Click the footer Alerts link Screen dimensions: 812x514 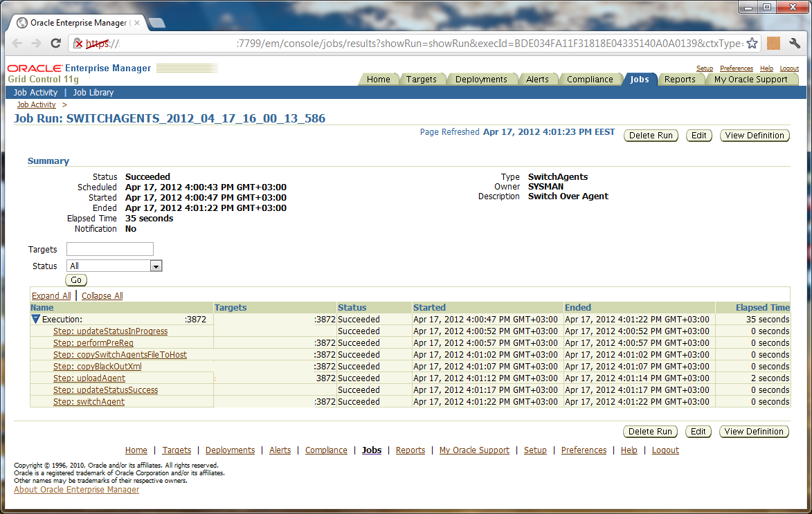click(x=280, y=450)
